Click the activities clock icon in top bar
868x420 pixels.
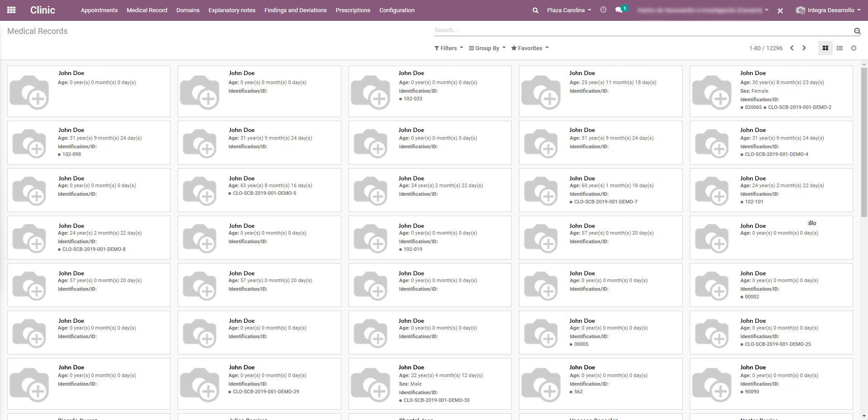(604, 10)
